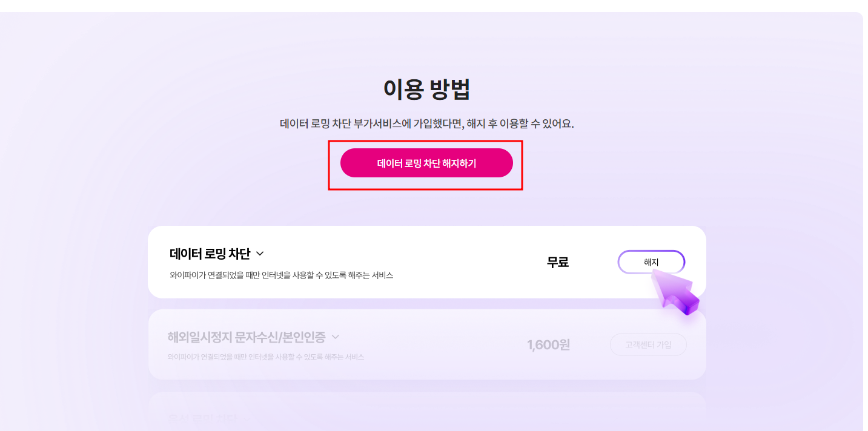Screen dimensions: 868x431
Task: Expand the 해외일시정지 문자수신/본인인증 chevron
Action: 337,338
